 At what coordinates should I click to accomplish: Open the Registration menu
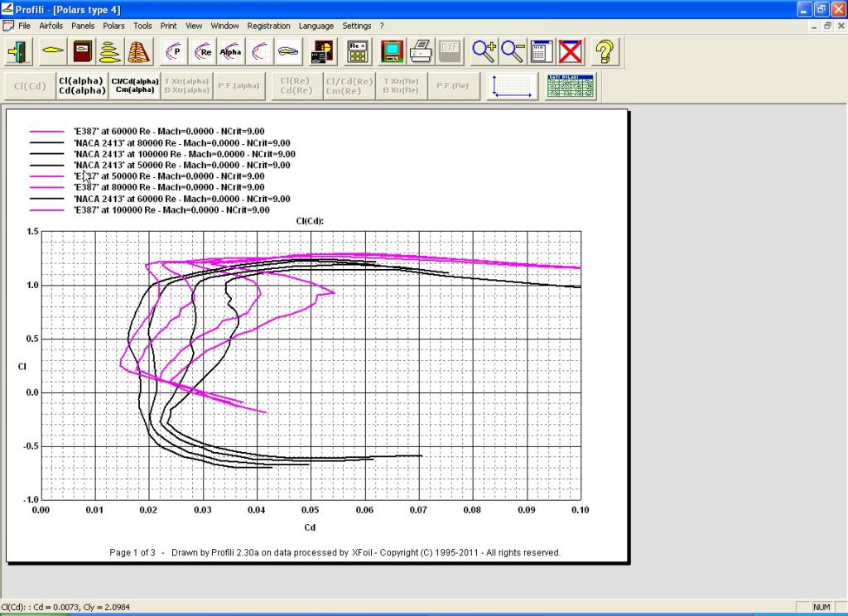pyautogui.click(x=268, y=26)
